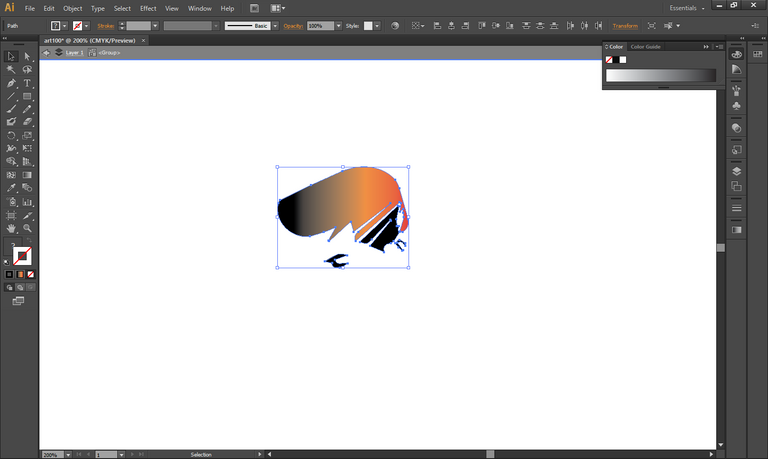The image size is (768, 459).
Task: Switch to the Color Guide tab
Action: 646,47
